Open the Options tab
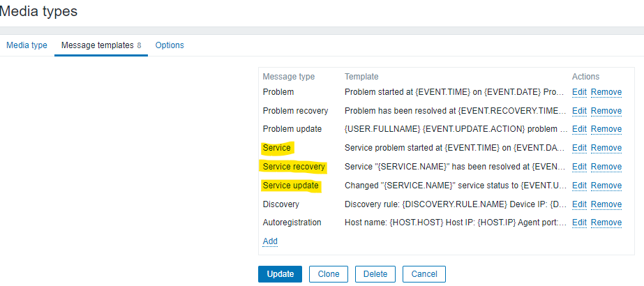 [170, 45]
